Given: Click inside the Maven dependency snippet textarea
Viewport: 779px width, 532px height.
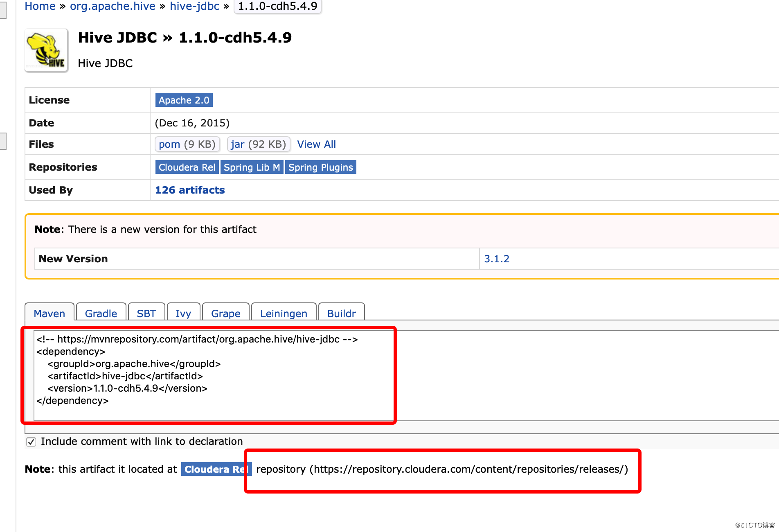Looking at the screenshot, I should (407, 376).
